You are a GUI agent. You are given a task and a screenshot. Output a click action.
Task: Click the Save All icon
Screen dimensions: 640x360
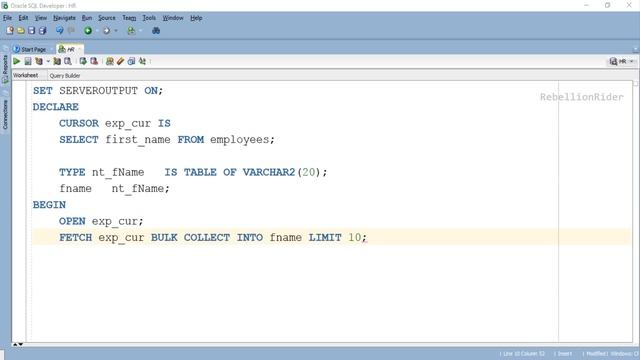42,31
